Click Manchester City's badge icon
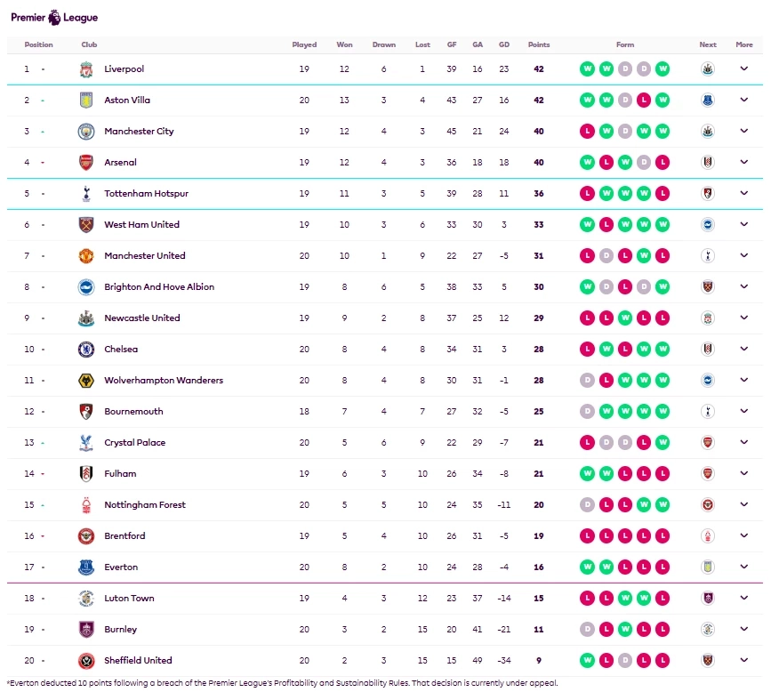The width and height of the screenshot is (771, 700). click(85, 132)
